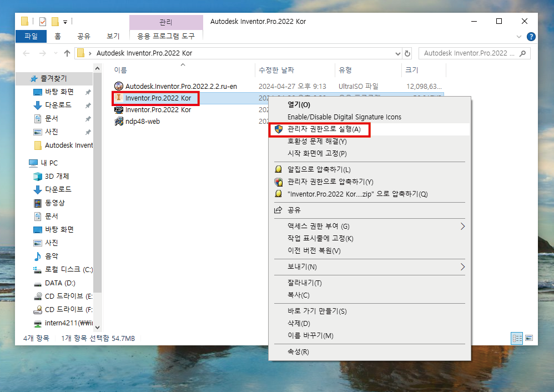Screen dimensions: 554x392
Task: Select 로컬 디스크 (C:) drive
Action: coord(63,269)
